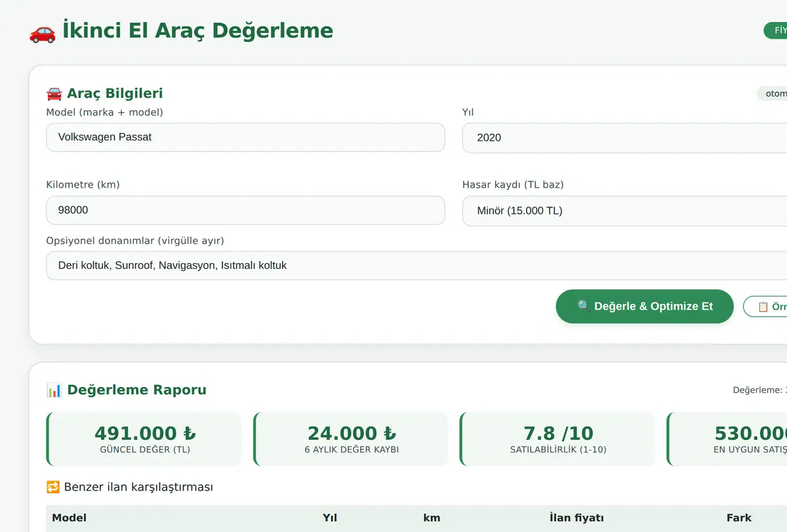
Task: Open the Hasar kaydı dropdown
Action: (x=624, y=211)
